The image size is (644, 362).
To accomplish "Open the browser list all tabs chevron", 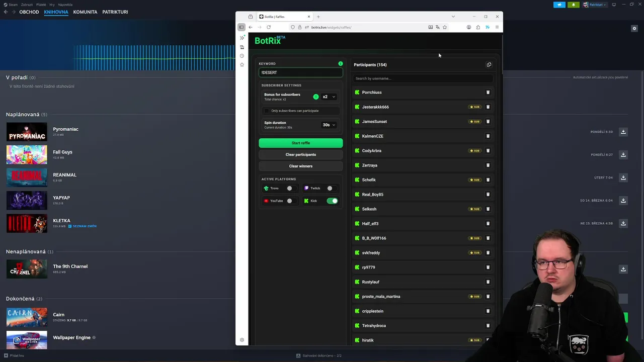I will tap(453, 17).
